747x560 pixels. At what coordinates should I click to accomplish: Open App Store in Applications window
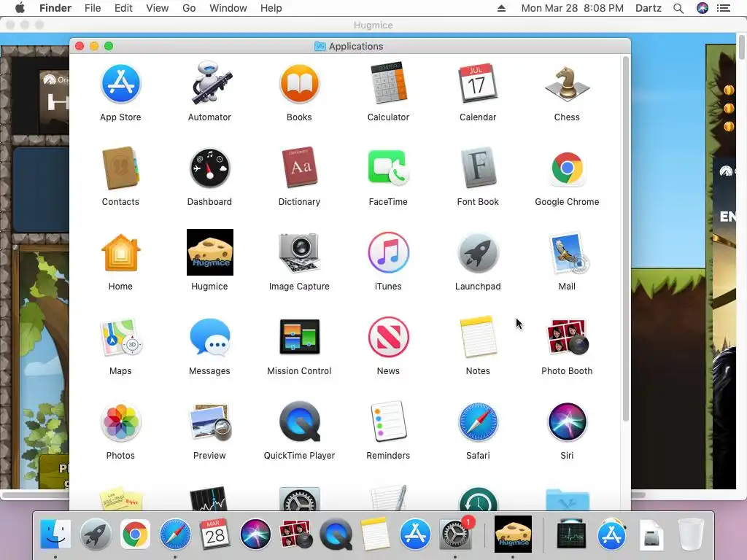120,85
